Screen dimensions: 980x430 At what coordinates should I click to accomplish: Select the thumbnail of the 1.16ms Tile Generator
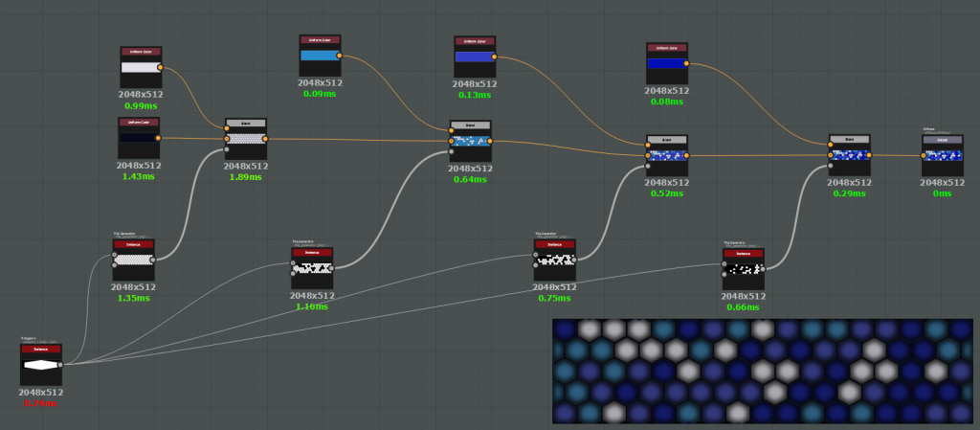[x=312, y=268]
